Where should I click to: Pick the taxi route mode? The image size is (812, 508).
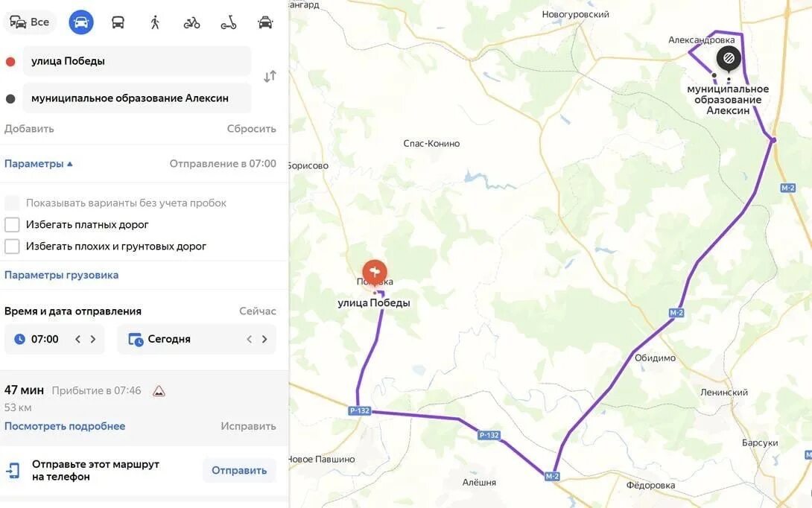coord(265,23)
